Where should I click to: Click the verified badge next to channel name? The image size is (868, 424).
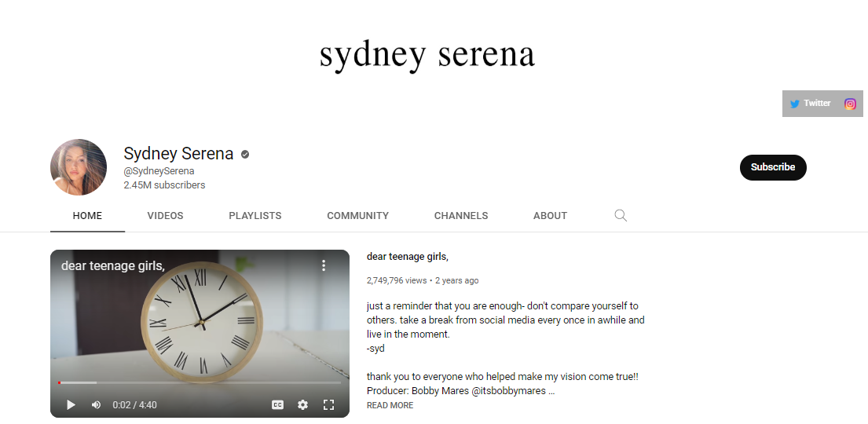[x=244, y=155]
